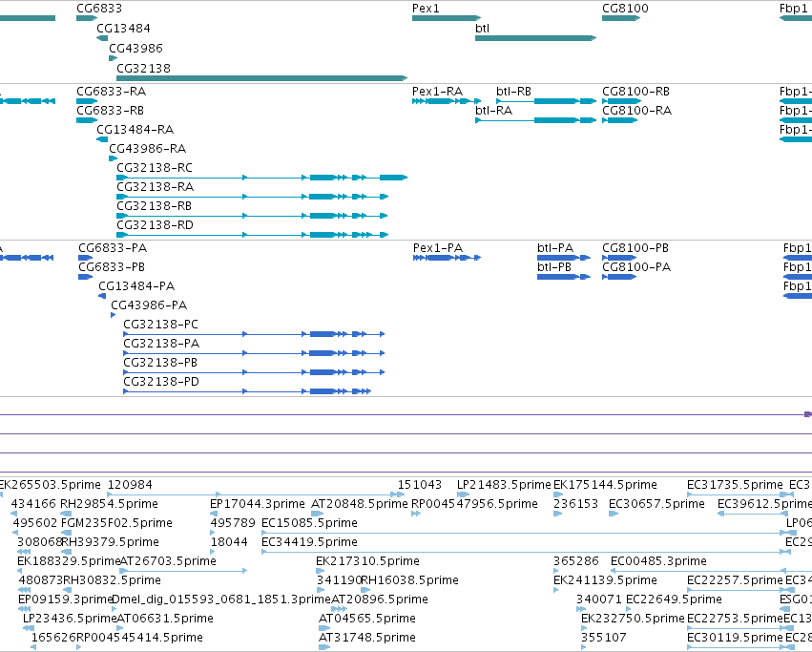This screenshot has width=812, height=652.
Task: Click EST AT20896.5prime
Action: 380,599
